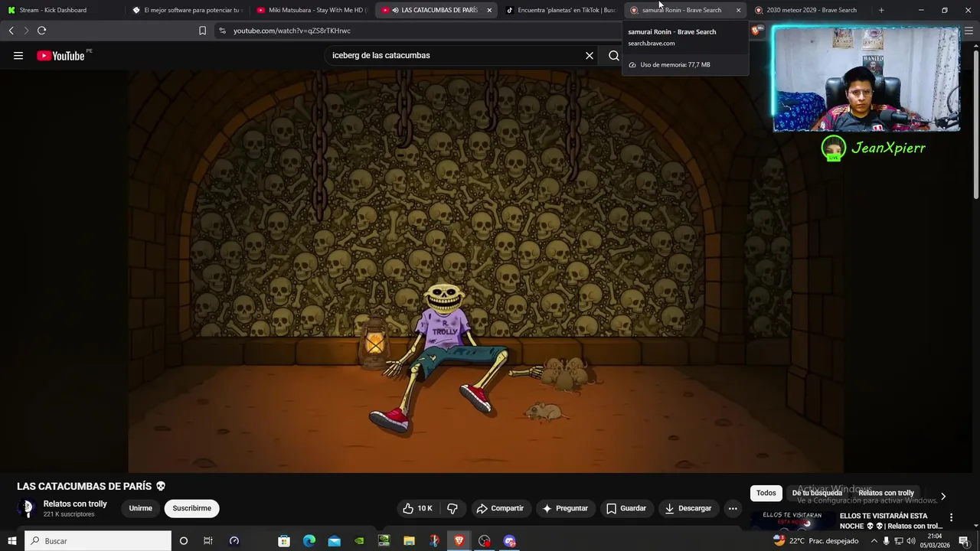Select the youtube.com address bar URL
Screen dimensions: 980x551
point(292,31)
